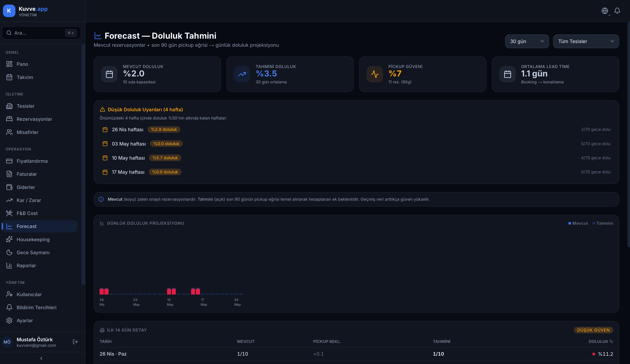Image resolution: width=630 pixels, height=364 pixels.
Task: Click the Ara... search field
Action: coord(41,33)
